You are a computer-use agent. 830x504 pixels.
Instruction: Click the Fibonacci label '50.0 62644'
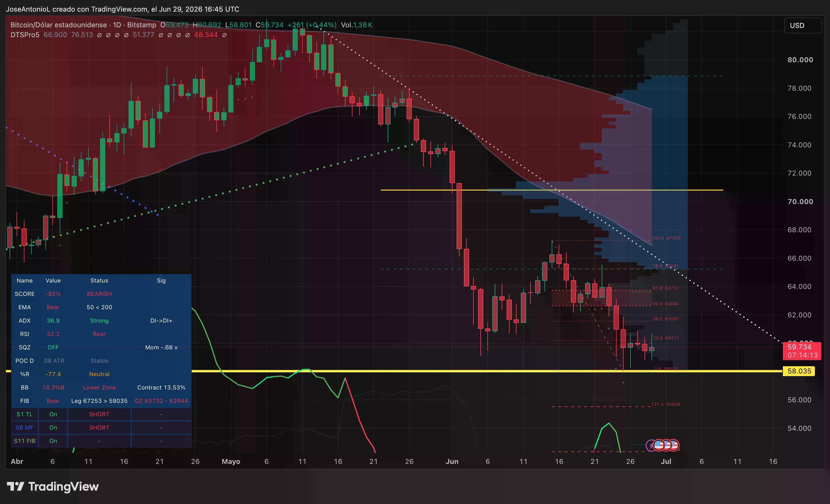[x=666, y=304]
